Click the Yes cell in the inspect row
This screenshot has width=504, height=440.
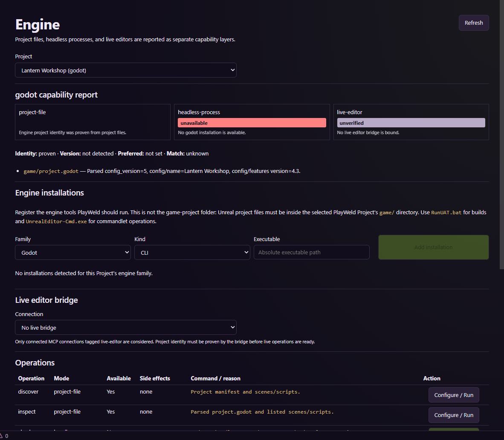click(x=110, y=411)
